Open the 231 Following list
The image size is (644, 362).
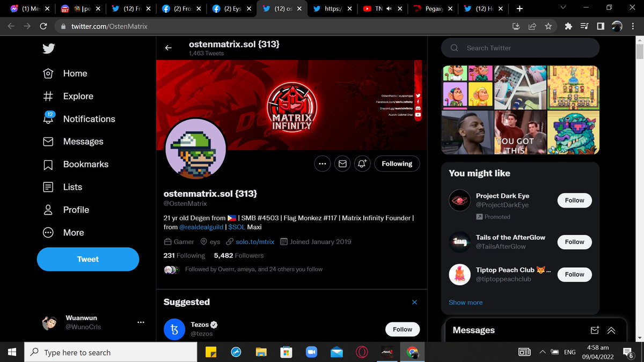tap(184, 256)
